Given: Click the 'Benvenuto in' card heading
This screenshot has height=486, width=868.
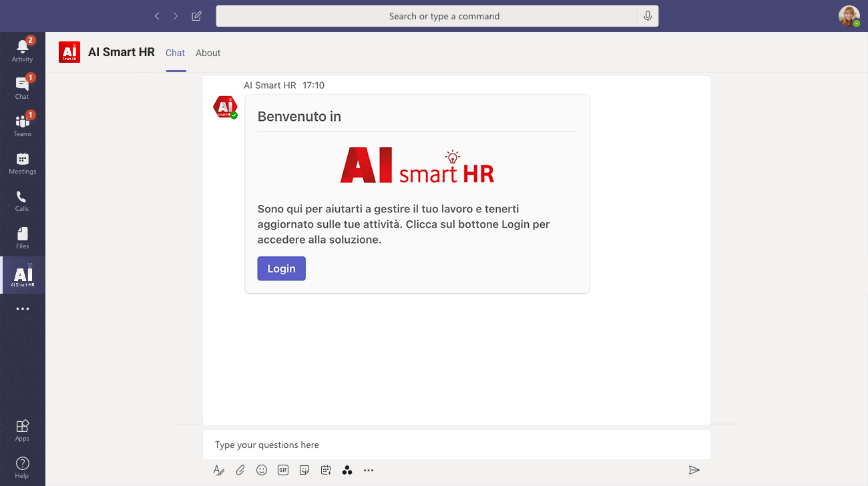Looking at the screenshot, I should pyautogui.click(x=299, y=116).
